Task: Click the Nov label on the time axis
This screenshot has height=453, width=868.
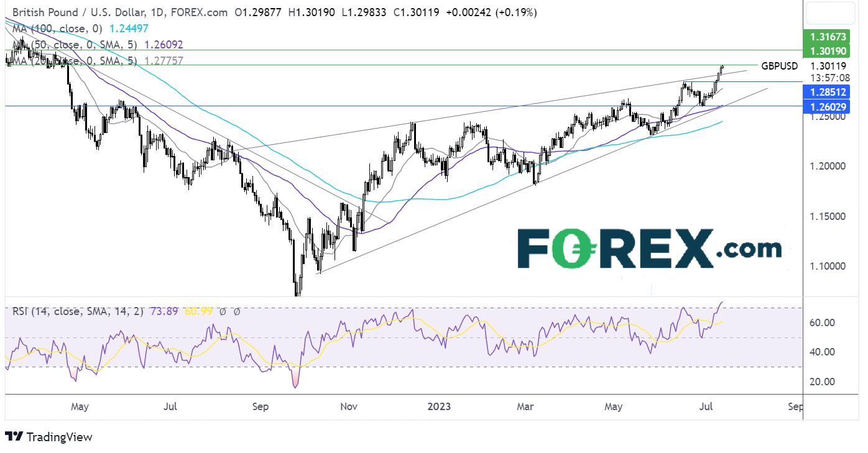Action: (x=349, y=407)
